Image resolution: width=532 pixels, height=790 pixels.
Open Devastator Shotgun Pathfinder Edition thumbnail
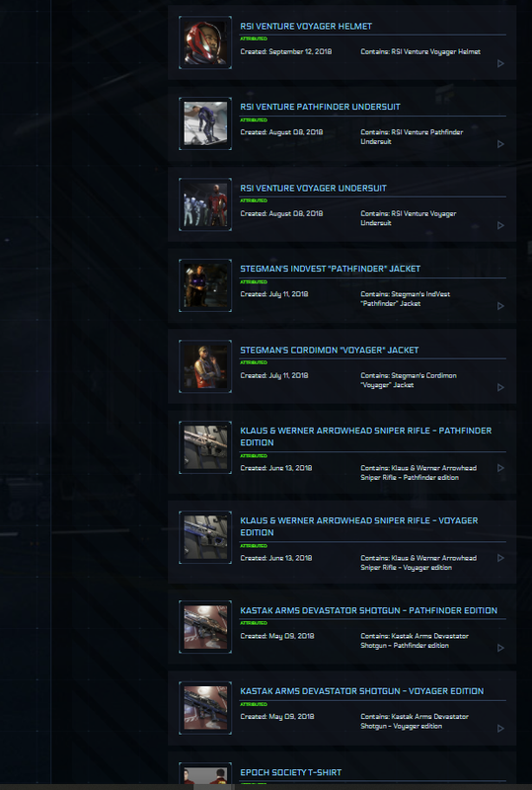coord(205,627)
